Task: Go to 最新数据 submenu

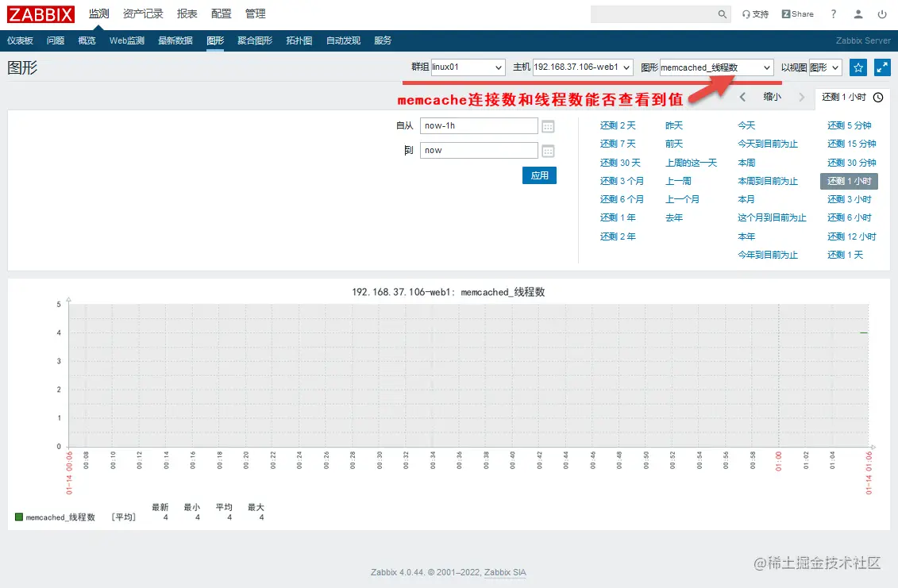Action: pyautogui.click(x=175, y=40)
